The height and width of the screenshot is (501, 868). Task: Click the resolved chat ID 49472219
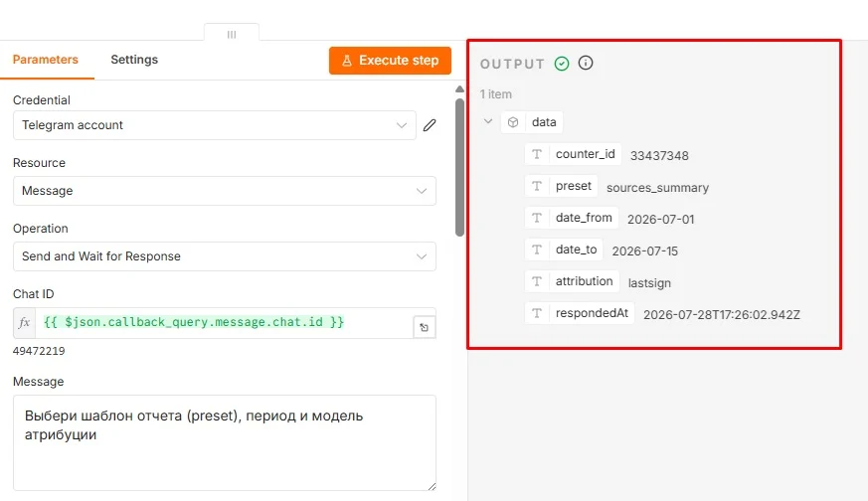[39, 351]
